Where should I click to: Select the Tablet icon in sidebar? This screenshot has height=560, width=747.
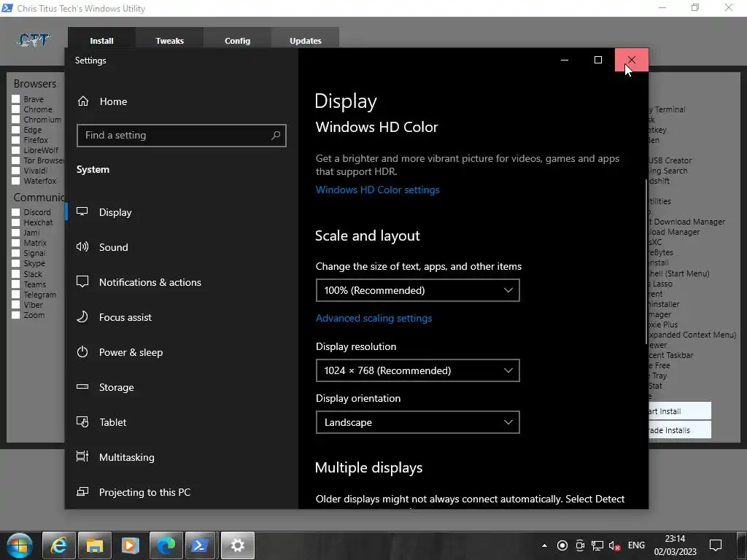pos(82,422)
